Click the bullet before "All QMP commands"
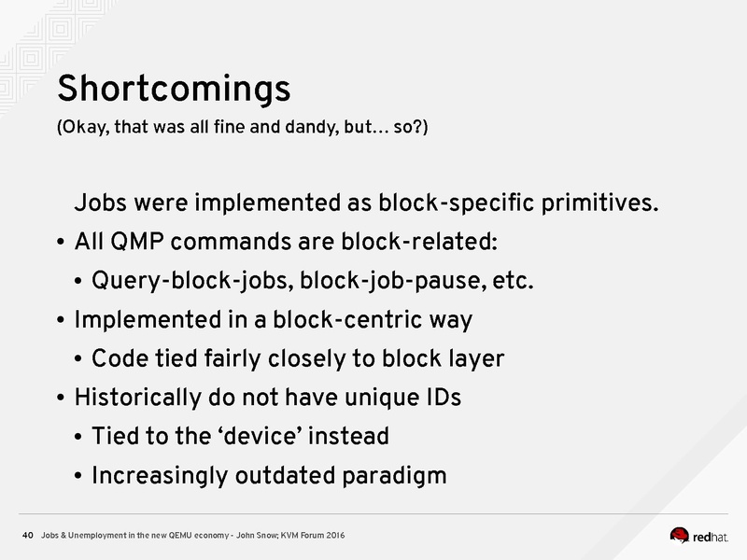The height and width of the screenshot is (560, 747). click(x=61, y=243)
